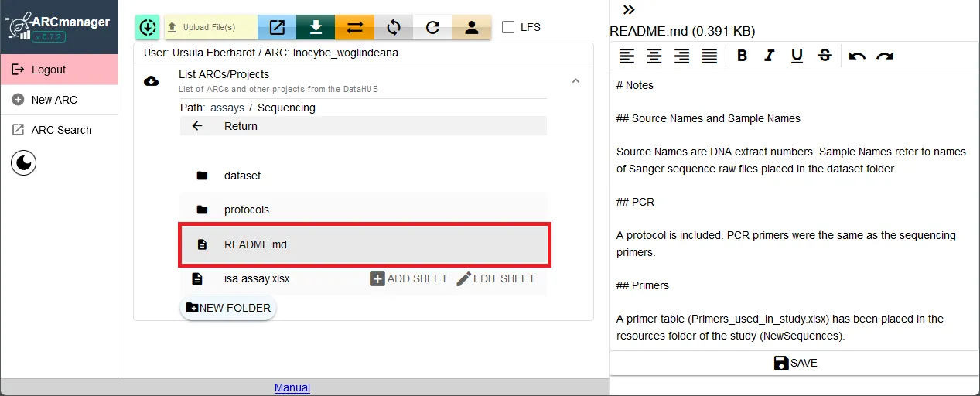
Task: Open the Manual link
Action: 292,387
